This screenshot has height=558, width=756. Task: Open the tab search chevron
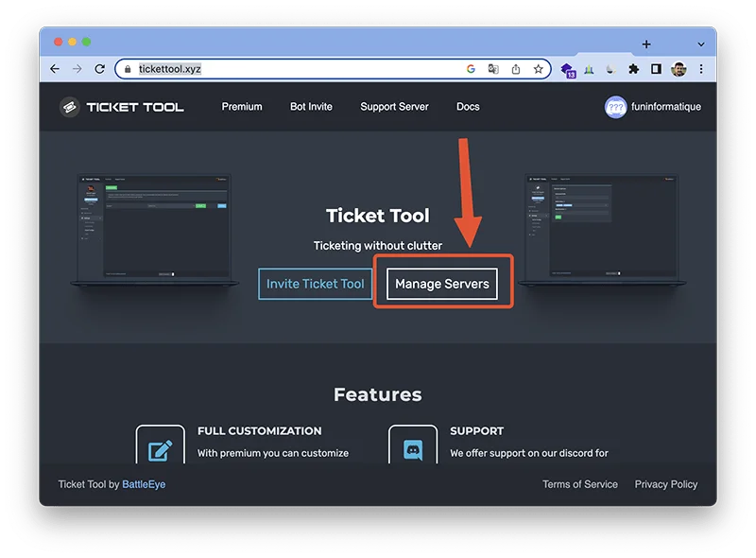[x=701, y=44]
